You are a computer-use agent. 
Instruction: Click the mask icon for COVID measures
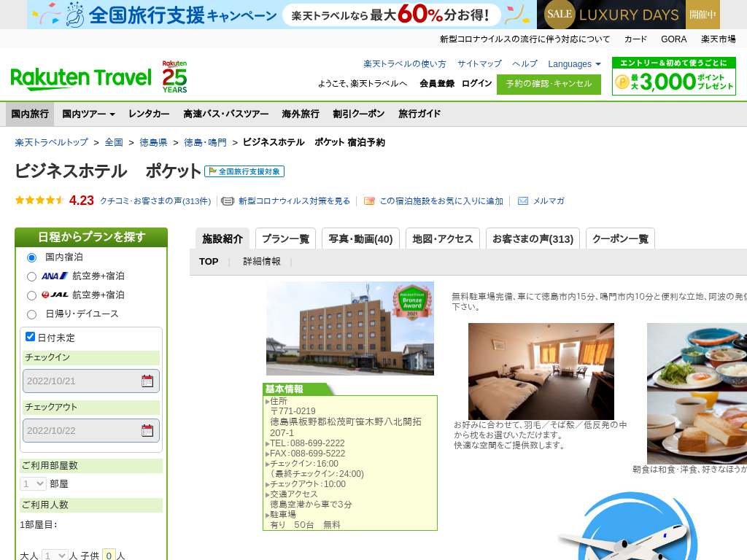(x=228, y=201)
